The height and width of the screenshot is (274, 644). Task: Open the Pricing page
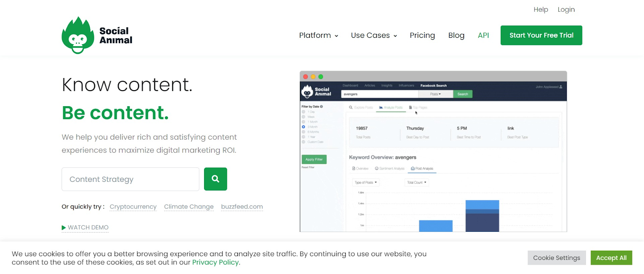tap(422, 35)
